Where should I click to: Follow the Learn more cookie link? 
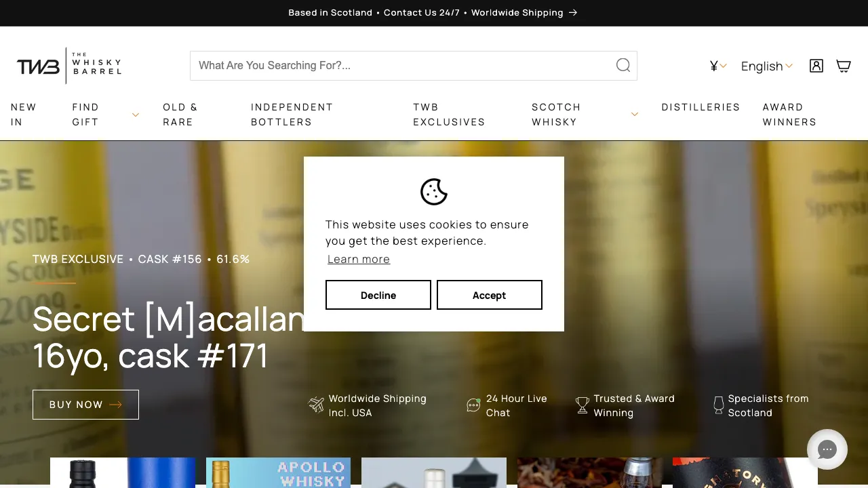tap(359, 259)
